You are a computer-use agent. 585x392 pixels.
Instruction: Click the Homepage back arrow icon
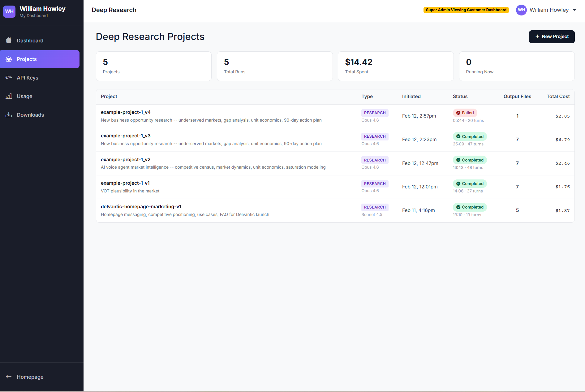(9, 377)
